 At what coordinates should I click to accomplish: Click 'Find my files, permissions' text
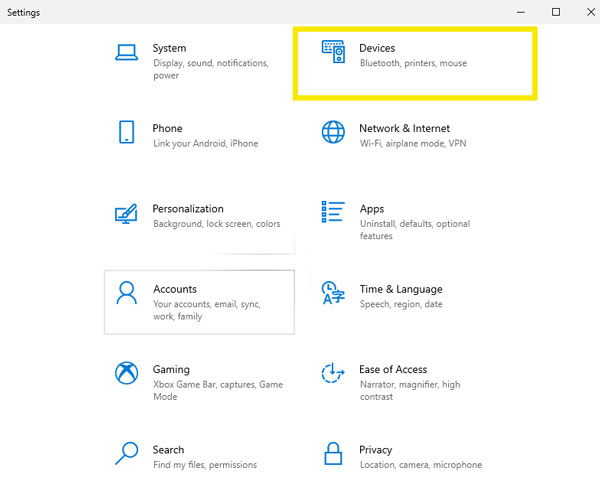(205, 465)
